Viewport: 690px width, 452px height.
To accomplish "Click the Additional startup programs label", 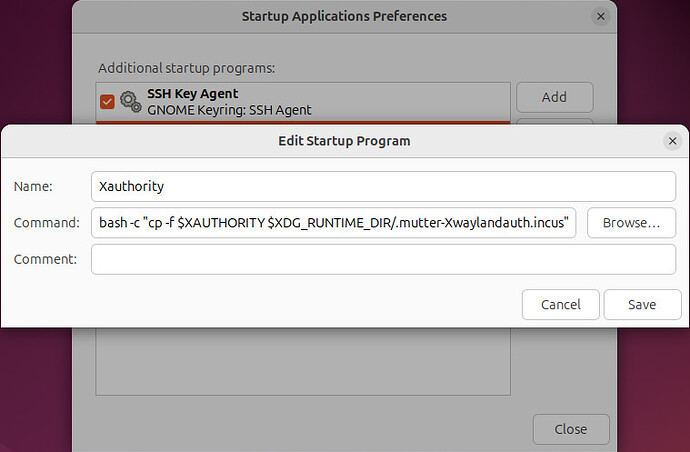I will 186,68.
